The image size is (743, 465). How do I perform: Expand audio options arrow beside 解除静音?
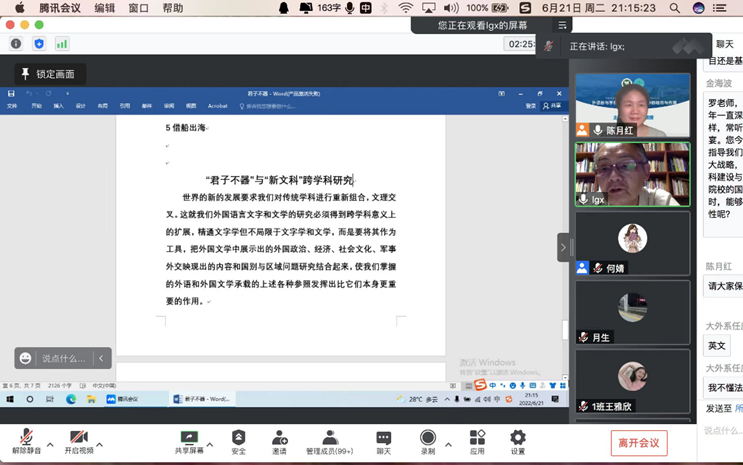coord(50,445)
